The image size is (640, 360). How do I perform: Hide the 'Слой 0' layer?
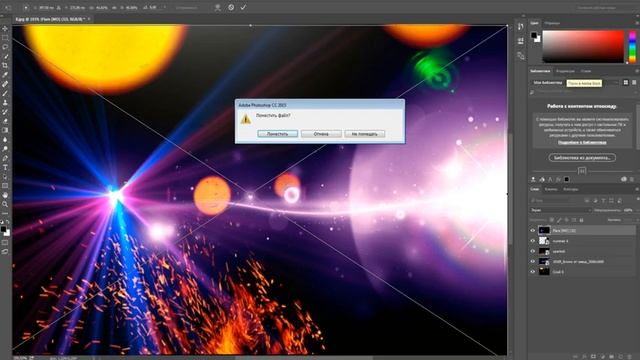click(533, 271)
